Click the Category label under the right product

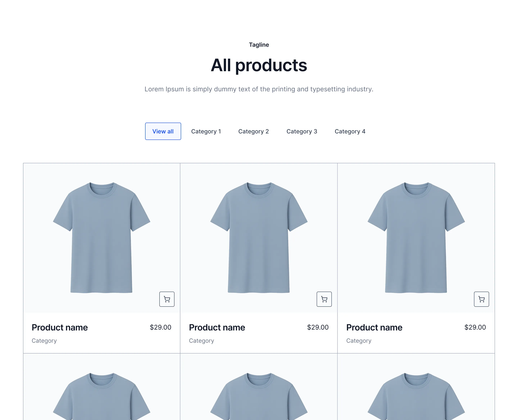[x=359, y=341]
